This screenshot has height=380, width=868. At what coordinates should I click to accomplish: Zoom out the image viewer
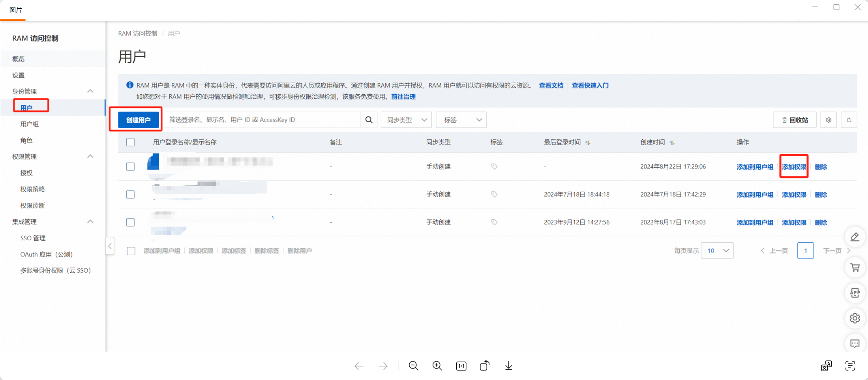413,366
